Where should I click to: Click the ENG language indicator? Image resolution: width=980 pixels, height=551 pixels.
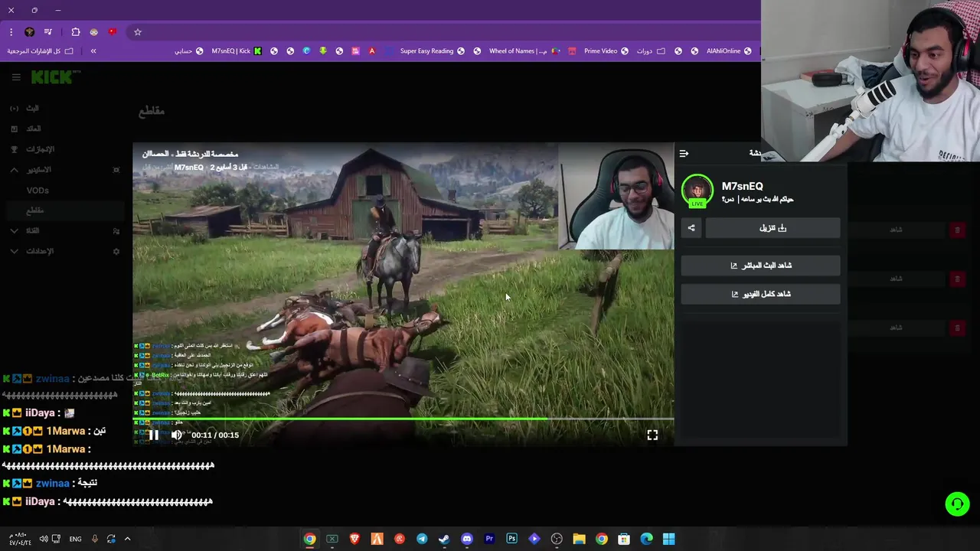coord(75,539)
